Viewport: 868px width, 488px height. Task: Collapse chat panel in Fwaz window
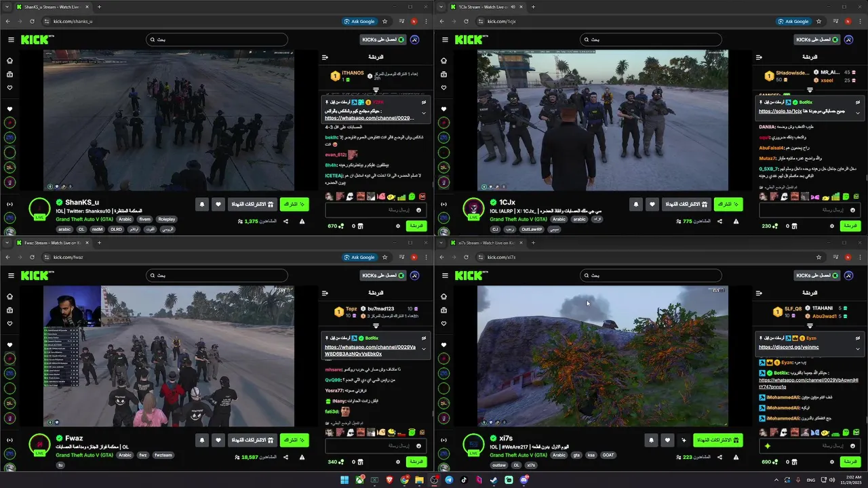tap(325, 293)
